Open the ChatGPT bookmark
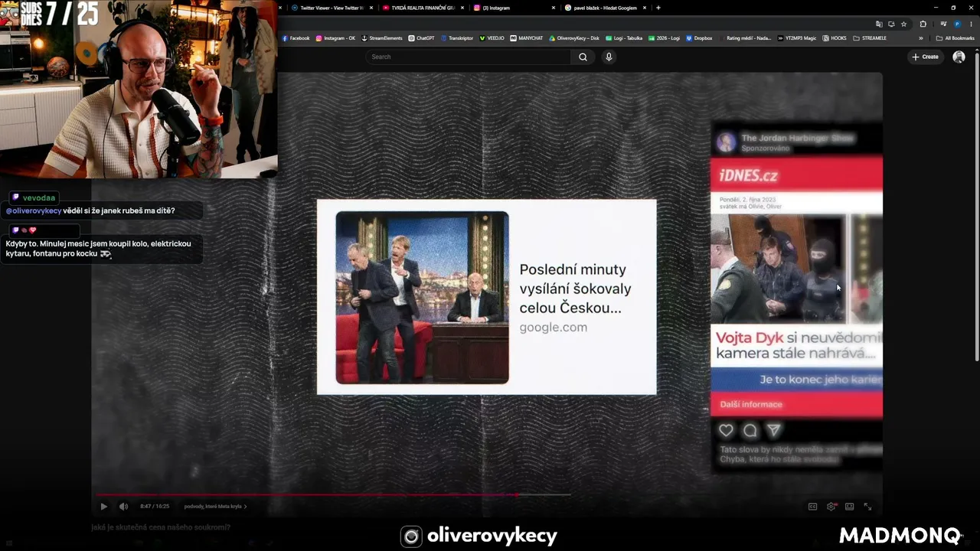The width and height of the screenshot is (980, 551). [421, 37]
